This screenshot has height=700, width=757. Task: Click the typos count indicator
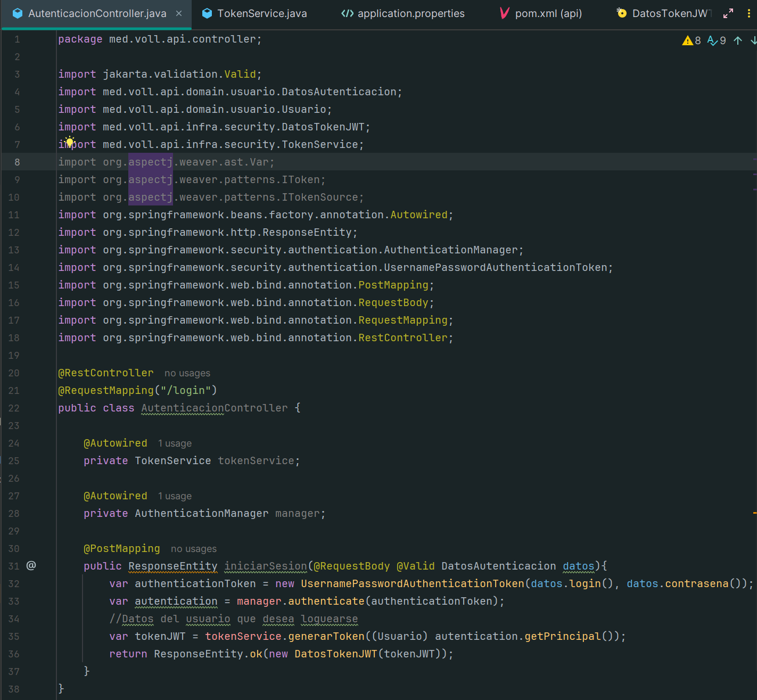(717, 40)
